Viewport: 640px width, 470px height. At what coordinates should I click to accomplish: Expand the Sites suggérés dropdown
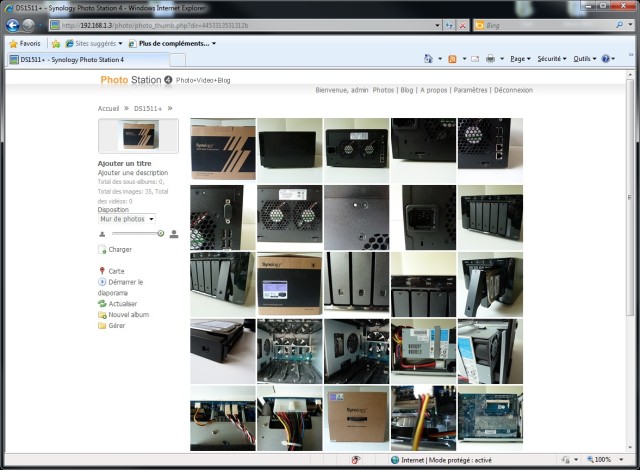point(120,43)
